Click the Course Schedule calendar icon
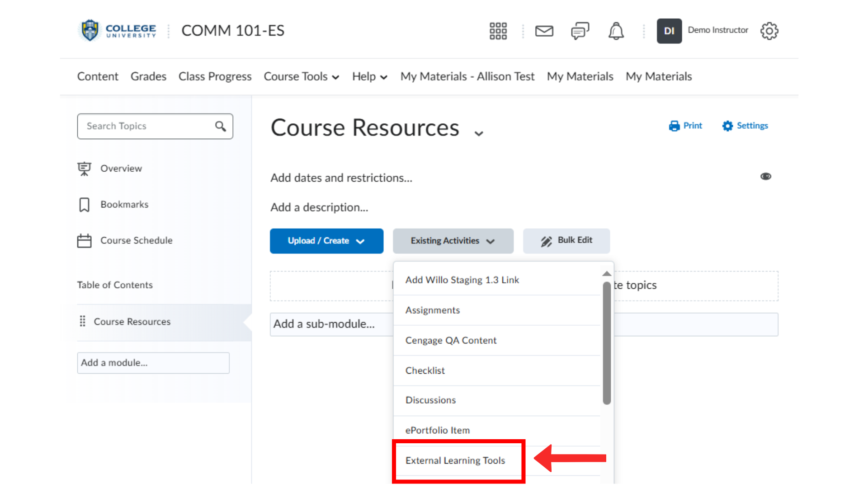The width and height of the screenshot is (868, 488). pyautogui.click(x=84, y=240)
